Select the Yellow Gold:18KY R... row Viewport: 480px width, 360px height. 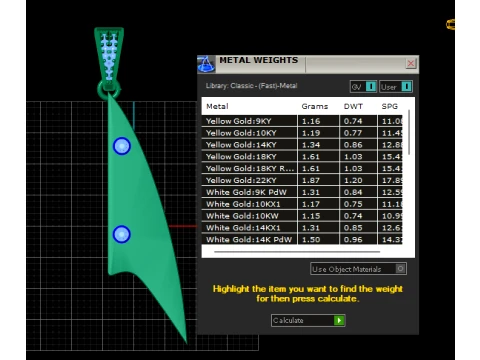click(x=302, y=168)
